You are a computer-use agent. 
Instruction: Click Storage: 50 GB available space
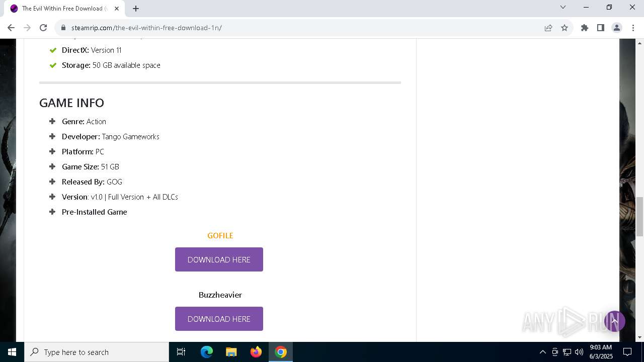[x=111, y=65]
